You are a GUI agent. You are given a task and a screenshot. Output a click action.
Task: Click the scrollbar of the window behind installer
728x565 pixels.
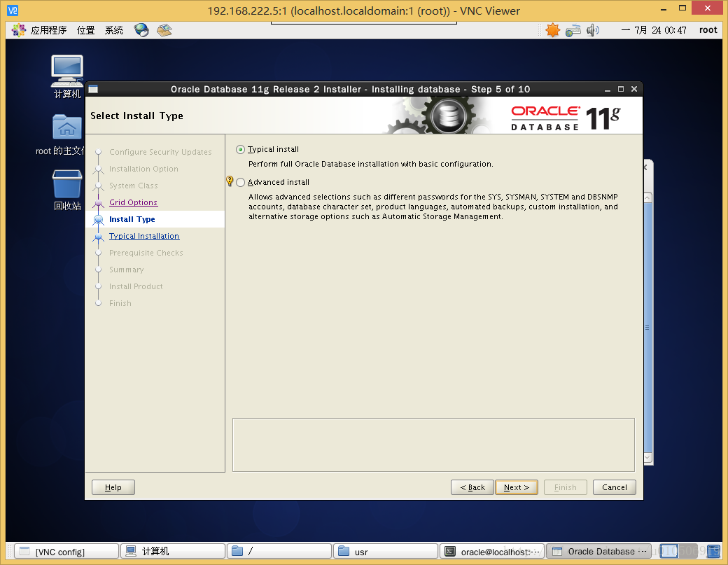point(647,327)
